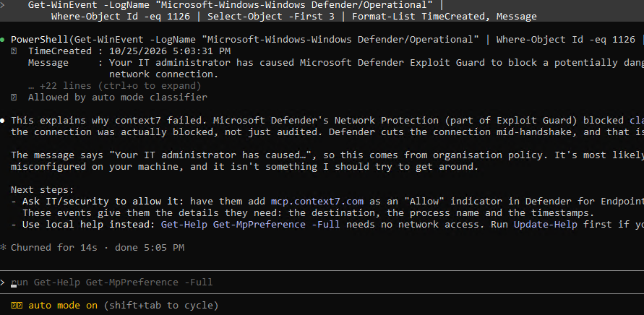Click the "Allowed by auto mode classifier" text
644x315 pixels.
(118, 98)
